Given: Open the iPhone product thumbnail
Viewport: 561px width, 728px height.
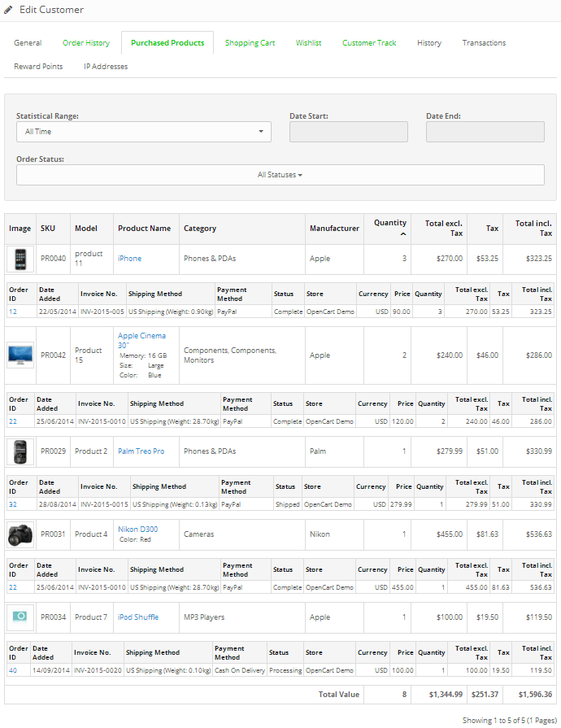Looking at the screenshot, I should click(20, 259).
